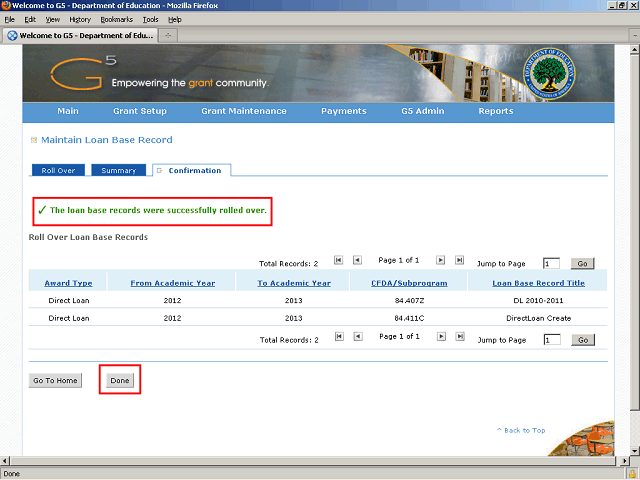The width and height of the screenshot is (640, 480).
Task: Select the DirectLoan Create record title
Action: [538, 318]
